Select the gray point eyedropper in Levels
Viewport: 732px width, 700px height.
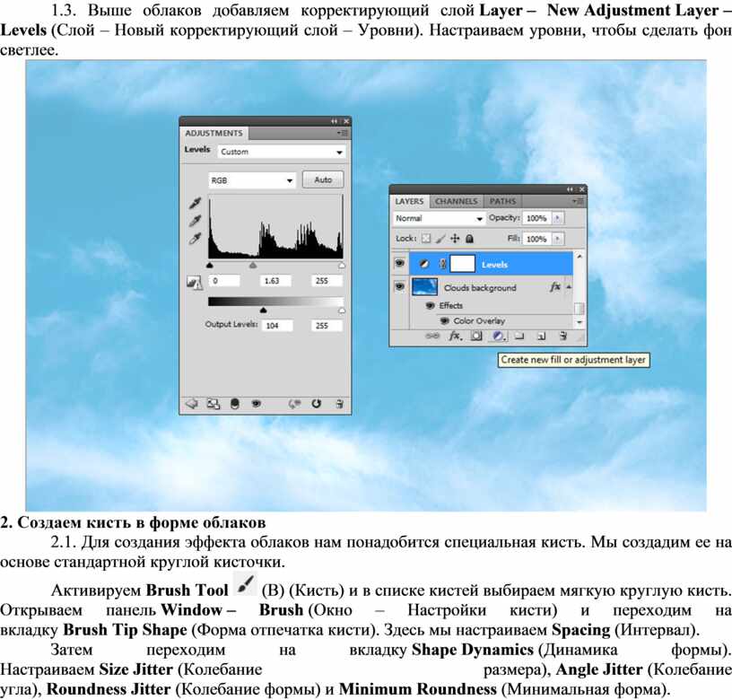click(x=195, y=221)
